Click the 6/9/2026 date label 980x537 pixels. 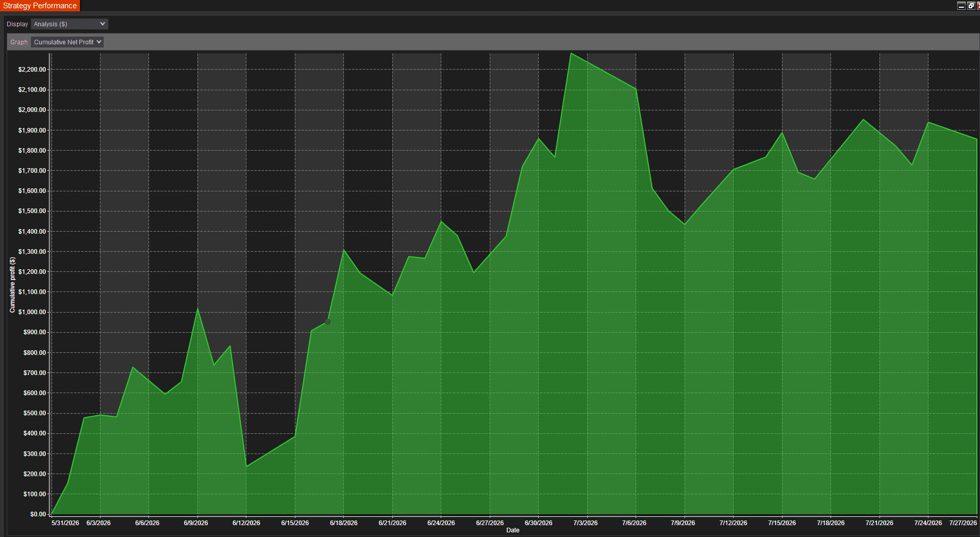pyautogui.click(x=196, y=523)
